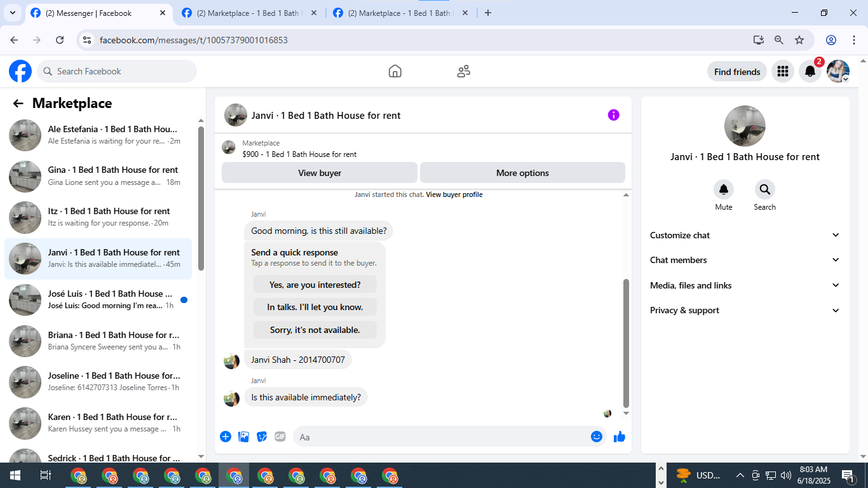Open conversation info purple icon
Image resolution: width=868 pixels, height=488 pixels.
613,115
